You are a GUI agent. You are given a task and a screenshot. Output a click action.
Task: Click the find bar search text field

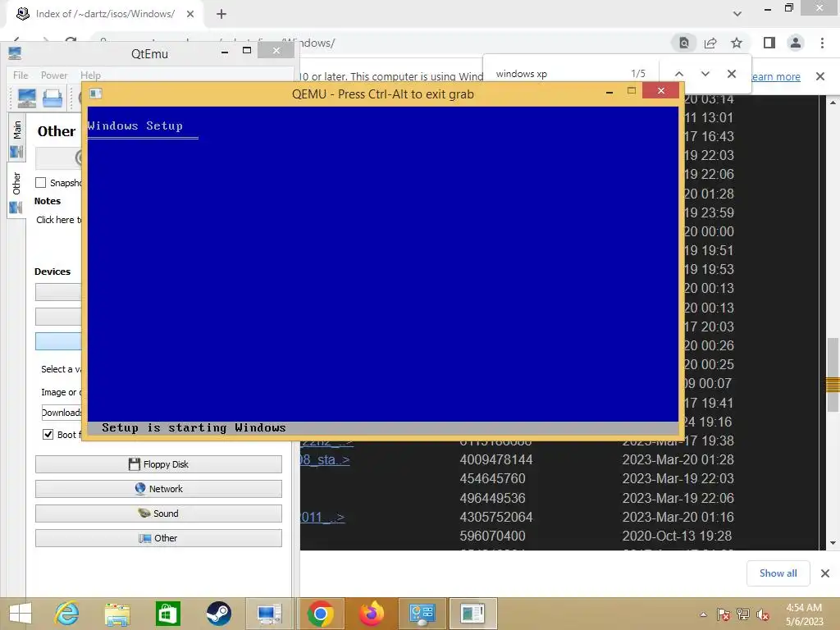pos(557,74)
